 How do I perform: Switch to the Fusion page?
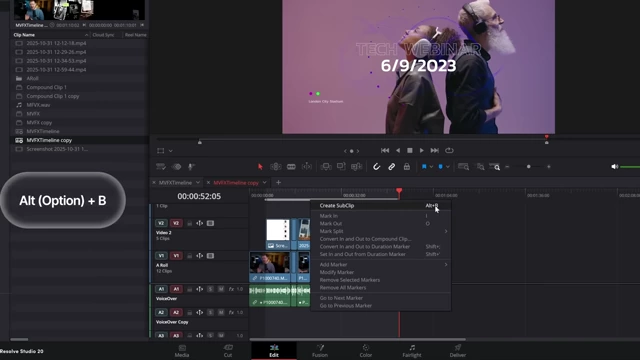point(320,351)
